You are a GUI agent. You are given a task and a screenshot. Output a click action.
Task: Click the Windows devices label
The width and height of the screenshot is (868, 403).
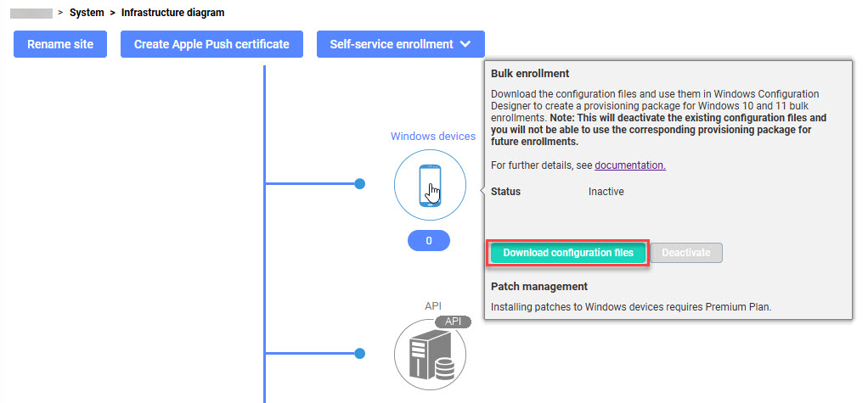[x=432, y=136]
